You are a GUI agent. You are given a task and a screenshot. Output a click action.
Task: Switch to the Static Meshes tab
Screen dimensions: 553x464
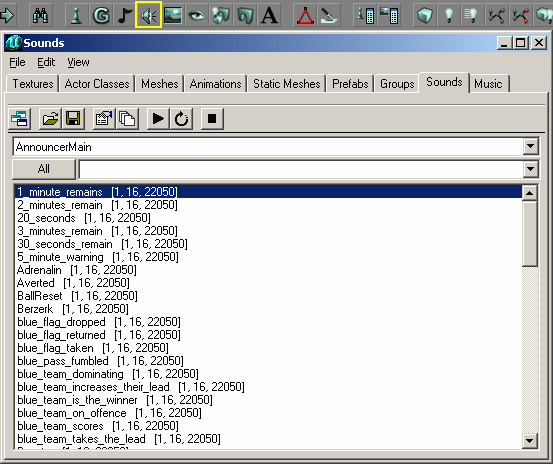286,84
